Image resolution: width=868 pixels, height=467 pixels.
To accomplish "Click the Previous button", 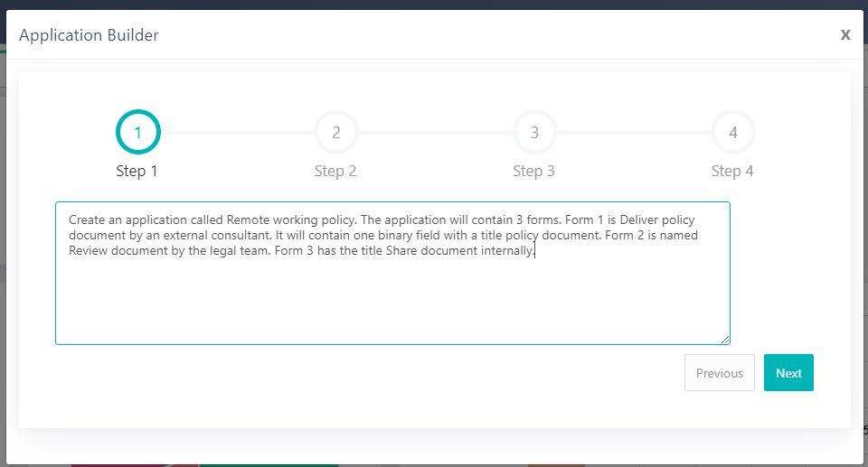I will [x=720, y=373].
